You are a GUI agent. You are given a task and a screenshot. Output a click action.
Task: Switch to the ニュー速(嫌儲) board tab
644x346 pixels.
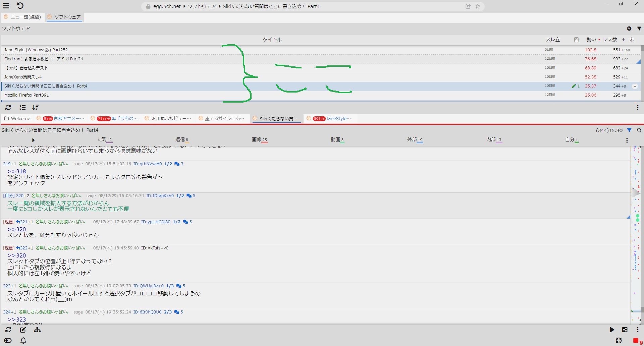point(22,17)
